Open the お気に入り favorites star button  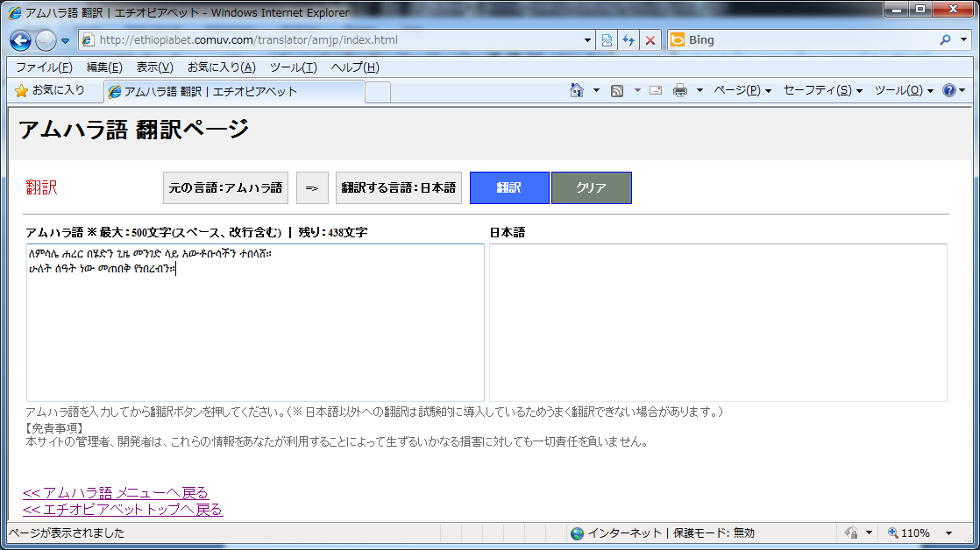50,91
